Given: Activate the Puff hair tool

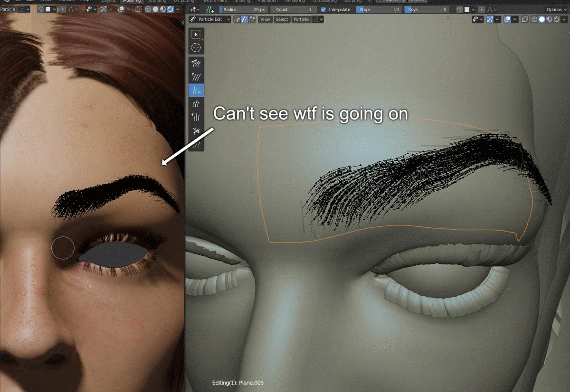Looking at the screenshot, I should 196,117.
